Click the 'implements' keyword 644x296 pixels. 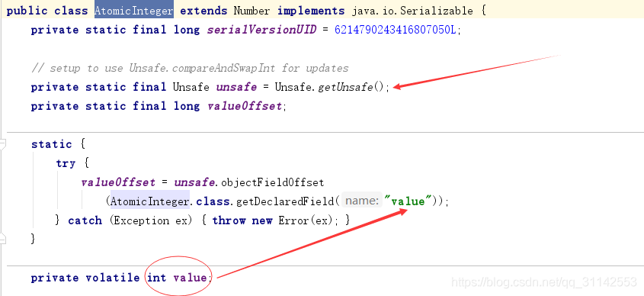(311, 11)
